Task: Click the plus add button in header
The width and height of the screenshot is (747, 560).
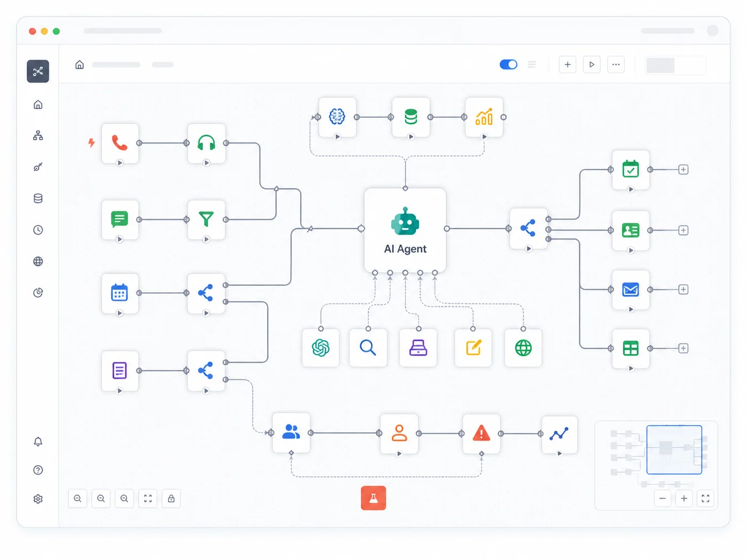Action: [x=568, y=65]
